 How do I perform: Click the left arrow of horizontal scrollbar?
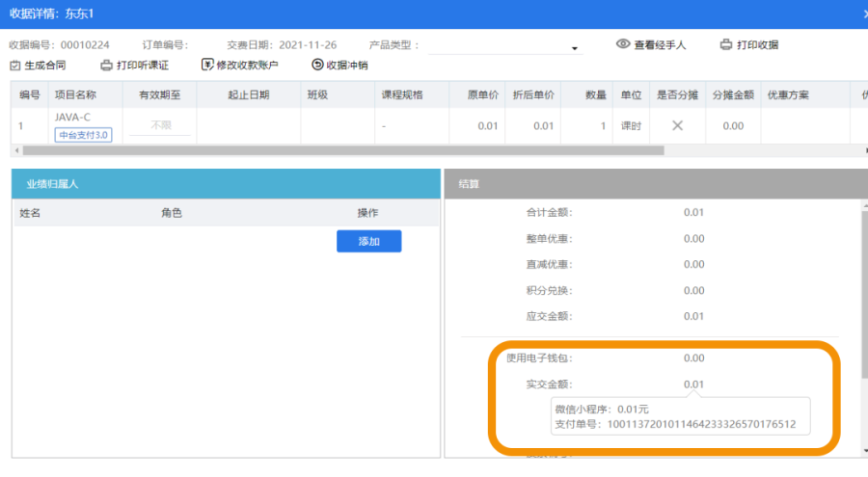[14, 150]
